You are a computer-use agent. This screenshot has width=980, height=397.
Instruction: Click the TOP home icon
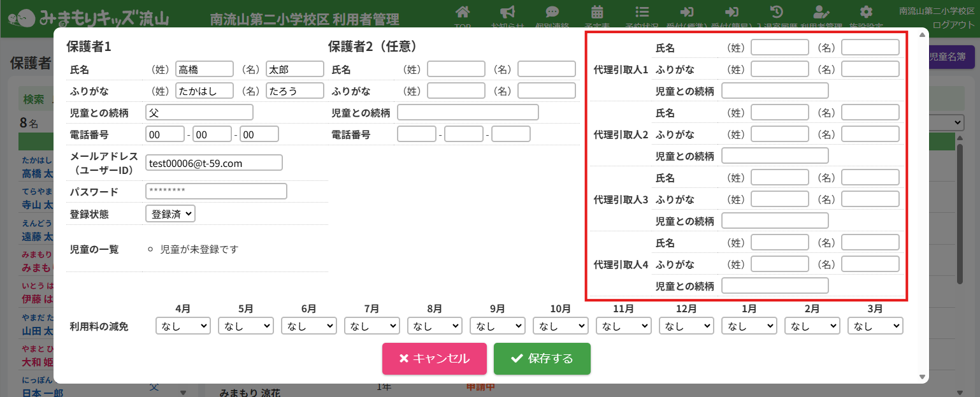[x=463, y=12]
